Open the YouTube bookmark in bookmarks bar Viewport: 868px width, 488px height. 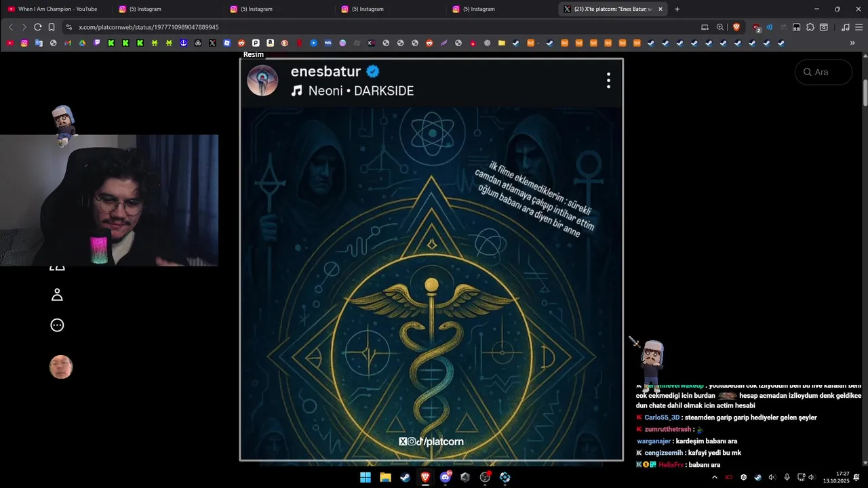click(x=9, y=43)
